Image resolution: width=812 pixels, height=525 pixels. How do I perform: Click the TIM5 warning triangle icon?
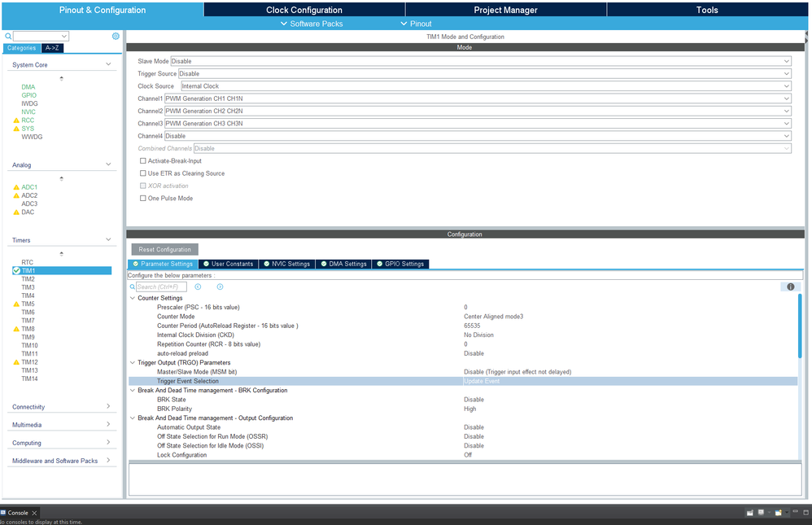pos(16,304)
